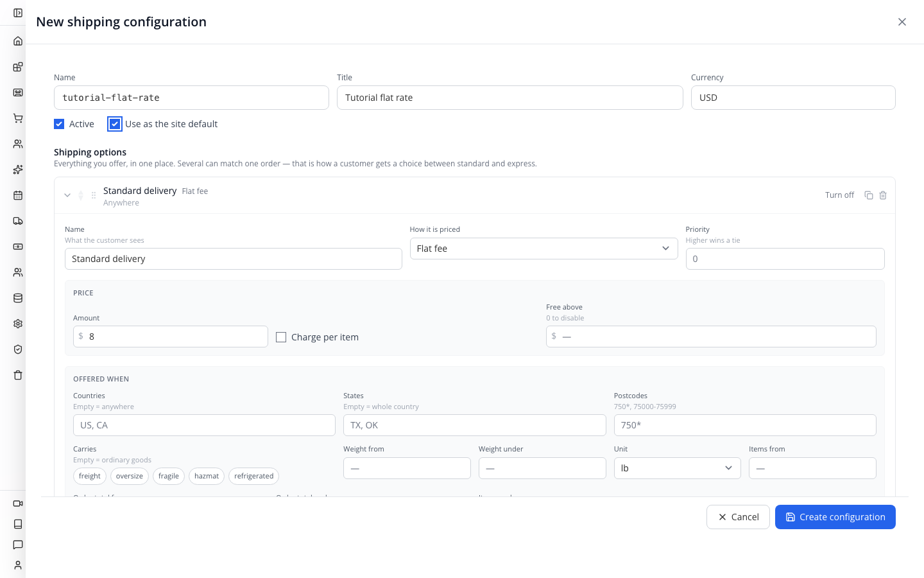Open the video camera sidebar icon
This screenshot has width=924, height=578.
[18, 504]
